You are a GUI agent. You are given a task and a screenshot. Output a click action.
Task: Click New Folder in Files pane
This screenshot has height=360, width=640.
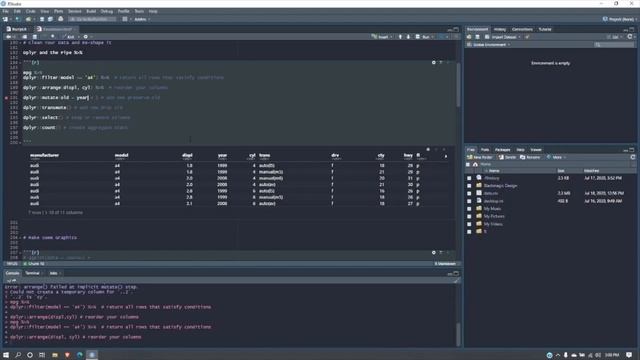pyautogui.click(x=480, y=157)
